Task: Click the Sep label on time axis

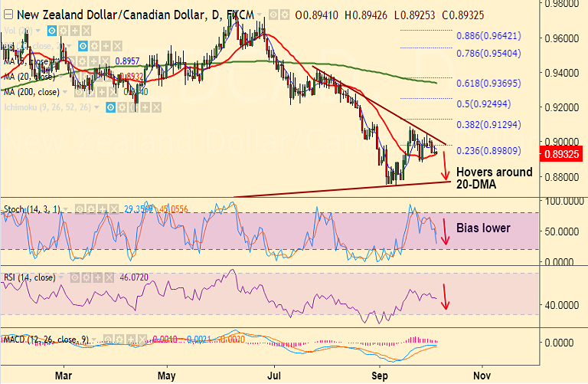Action: pyautogui.click(x=379, y=376)
